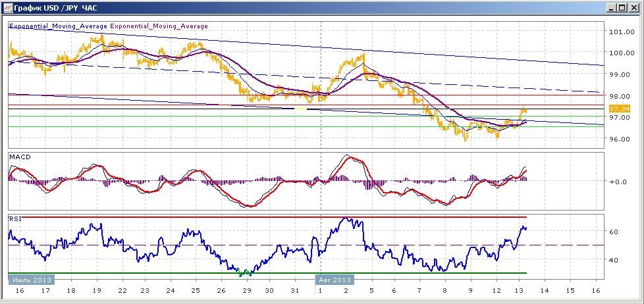Click the 96.00 price axis label
The width and height of the screenshot is (644, 304).
click(620, 139)
